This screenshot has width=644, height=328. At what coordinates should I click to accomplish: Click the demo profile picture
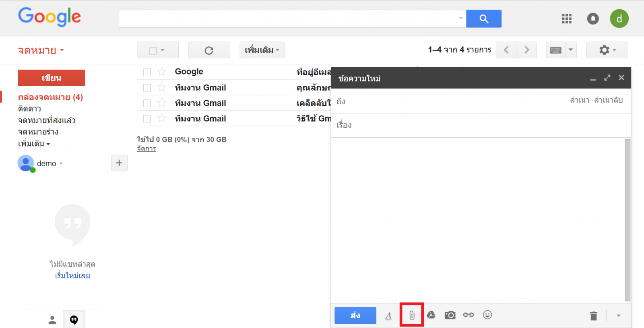click(26, 163)
